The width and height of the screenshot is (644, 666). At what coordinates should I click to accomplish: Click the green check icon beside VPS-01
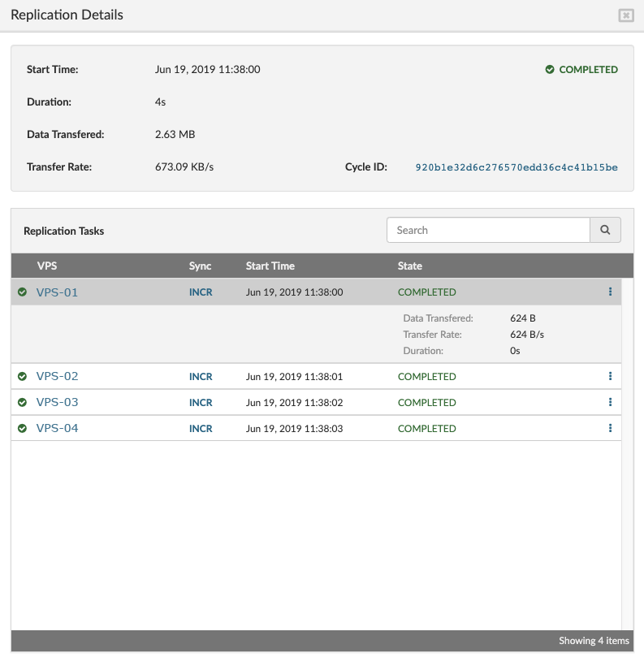pyautogui.click(x=22, y=292)
